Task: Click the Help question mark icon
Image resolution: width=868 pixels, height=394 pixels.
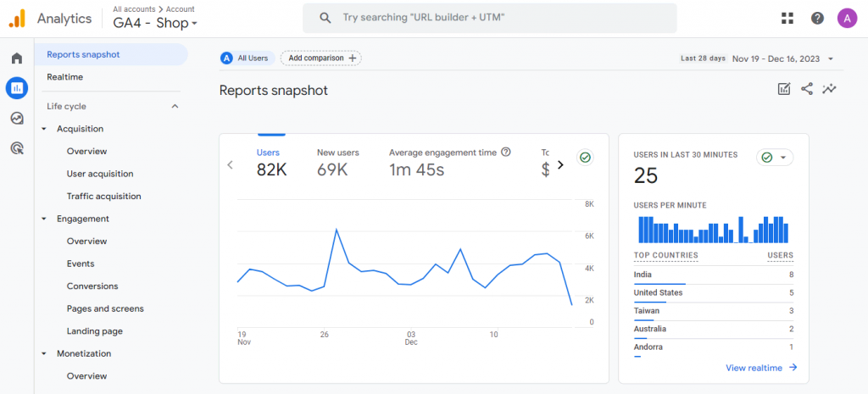Action: coord(817,18)
